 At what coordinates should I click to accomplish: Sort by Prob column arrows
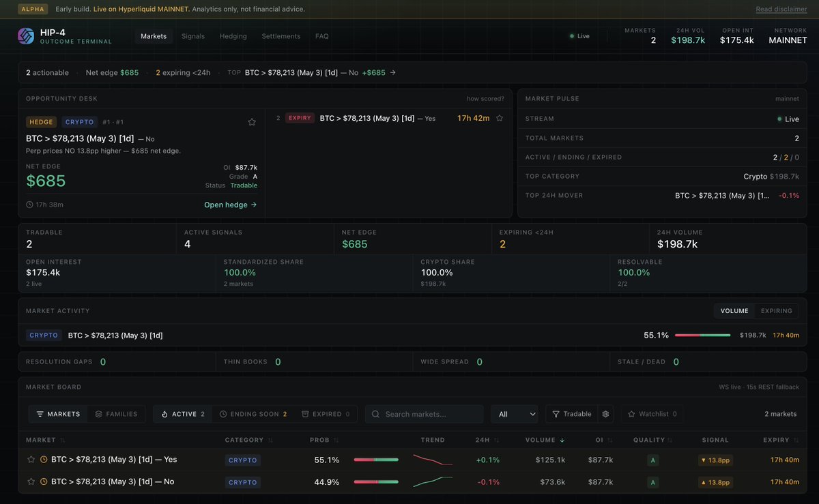pyautogui.click(x=336, y=440)
